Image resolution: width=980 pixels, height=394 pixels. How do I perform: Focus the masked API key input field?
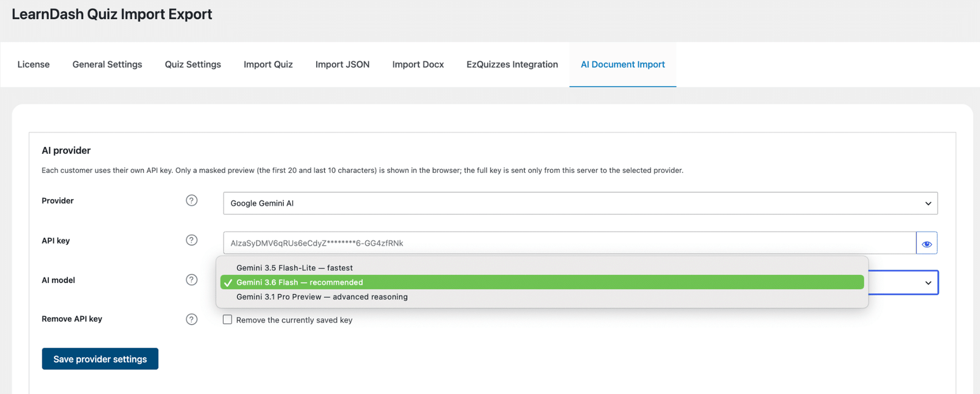[x=570, y=243]
